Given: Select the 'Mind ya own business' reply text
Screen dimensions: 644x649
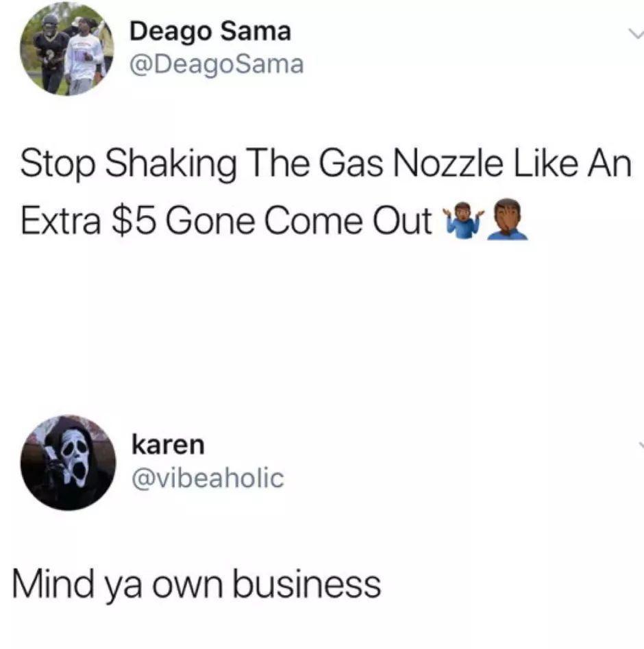Looking at the screenshot, I should pyautogui.click(x=197, y=584).
